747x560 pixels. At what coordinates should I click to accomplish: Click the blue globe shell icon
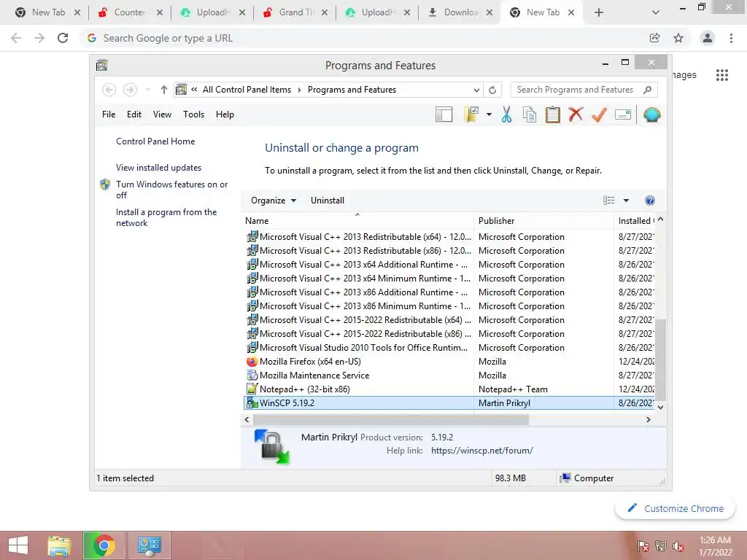coord(651,114)
